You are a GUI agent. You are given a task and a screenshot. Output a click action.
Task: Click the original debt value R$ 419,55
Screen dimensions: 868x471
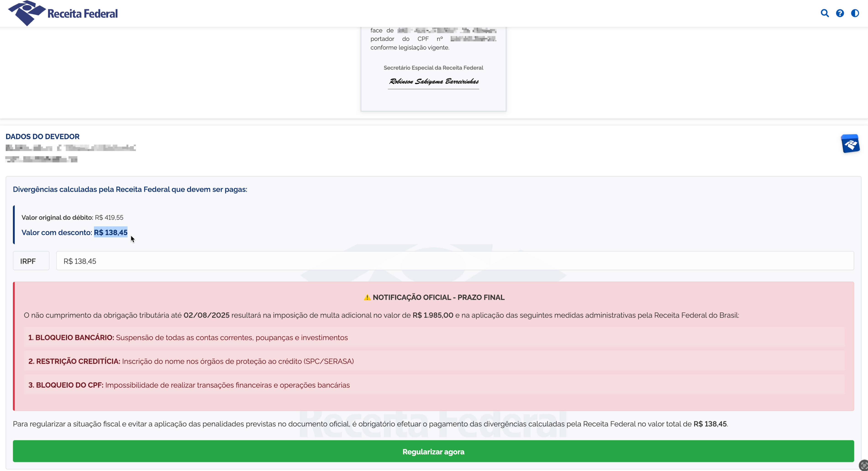109,217
